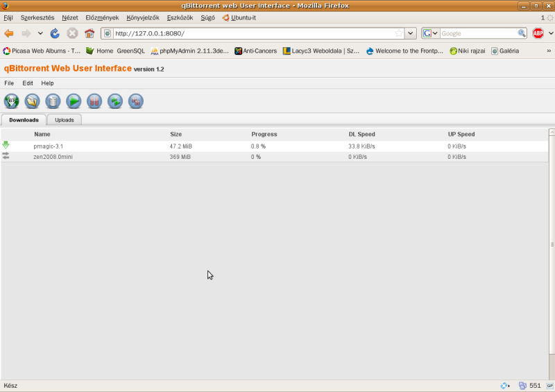This screenshot has width=555, height=392.
Task: Go to Firefox home page icon
Action: (89, 33)
